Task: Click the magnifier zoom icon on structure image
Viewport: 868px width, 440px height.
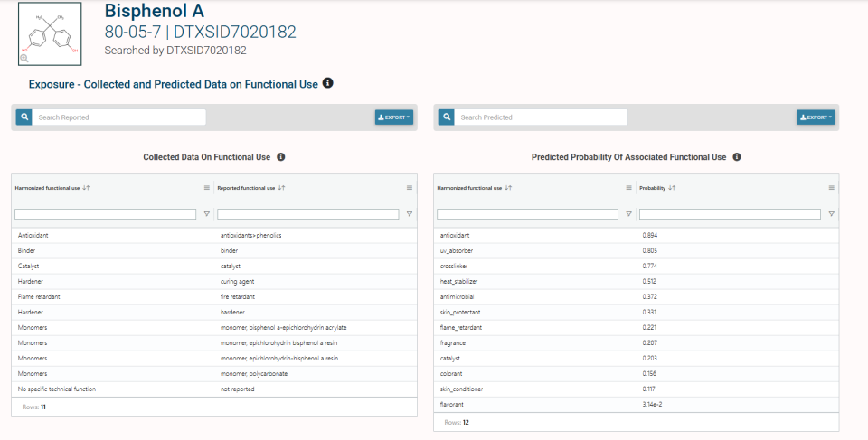Action: point(24,58)
